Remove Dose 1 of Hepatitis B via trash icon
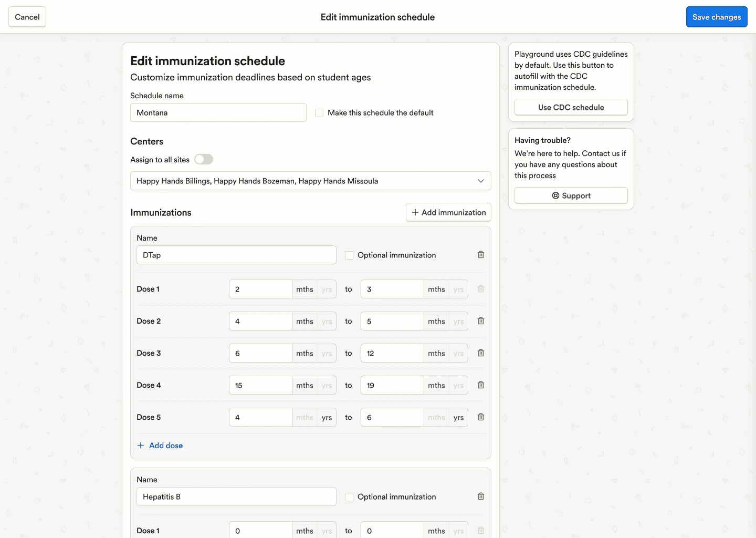 [480, 530]
